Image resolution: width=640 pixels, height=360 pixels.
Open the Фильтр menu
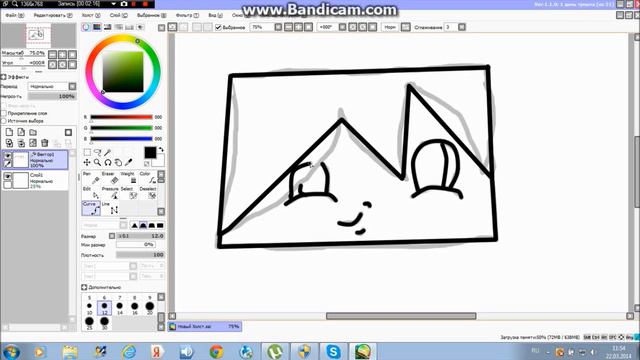pos(187,15)
